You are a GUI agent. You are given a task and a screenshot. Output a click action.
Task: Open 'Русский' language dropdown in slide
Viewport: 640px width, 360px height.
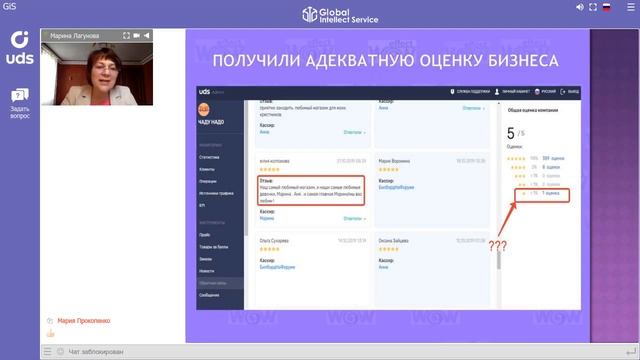point(545,91)
